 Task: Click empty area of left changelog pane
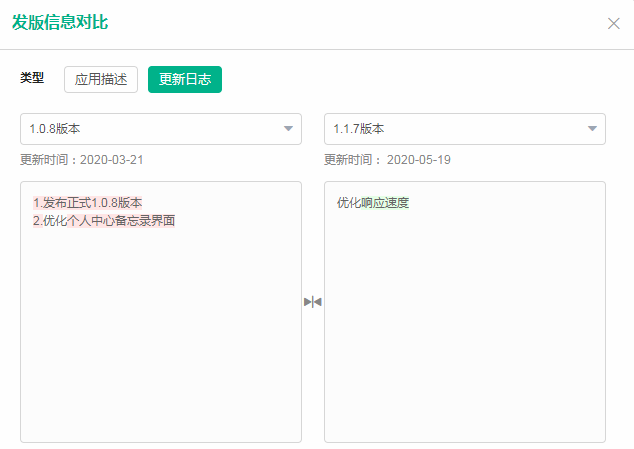[x=160, y=340]
